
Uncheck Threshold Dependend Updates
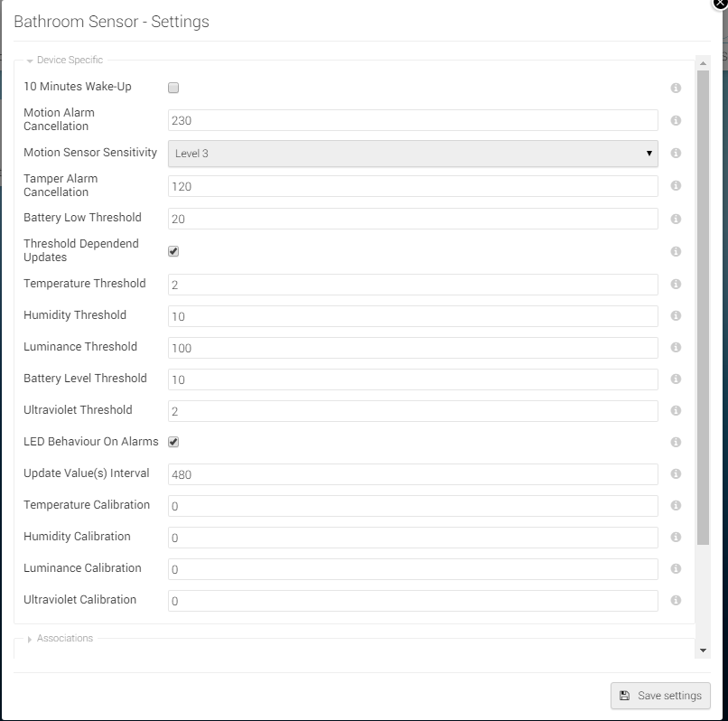[x=173, y=251]
